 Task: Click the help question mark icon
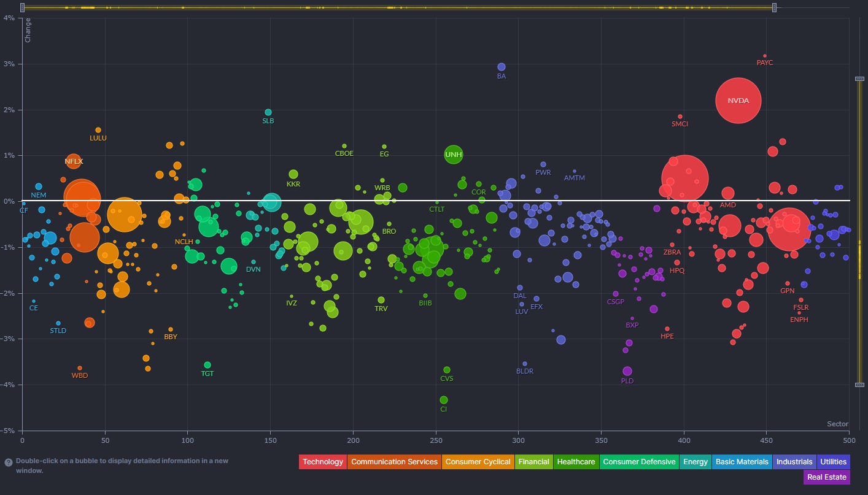pyautogui.click(x=9, y=462)
